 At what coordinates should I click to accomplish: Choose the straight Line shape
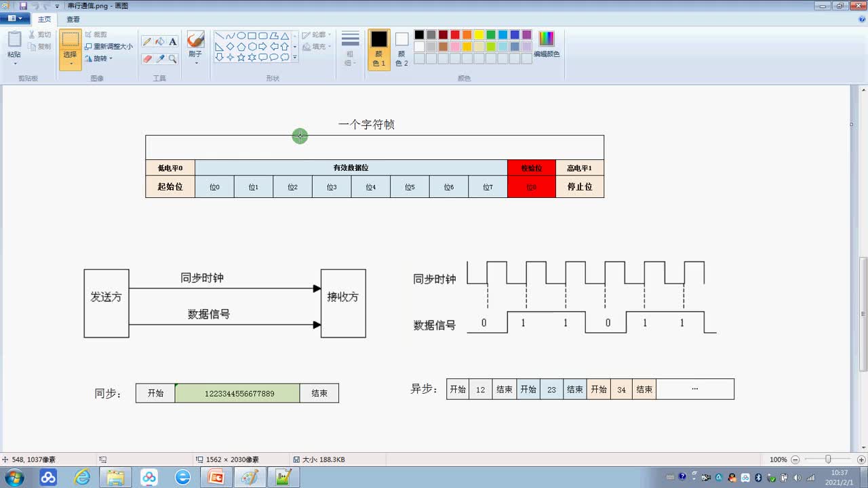219,36
